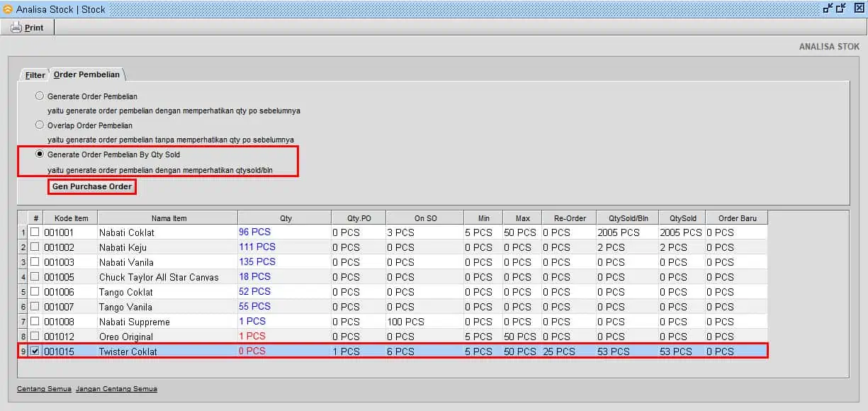Screen dimensions: 868x411
Task: Click Centang Semua link
Action: (44, 389)
